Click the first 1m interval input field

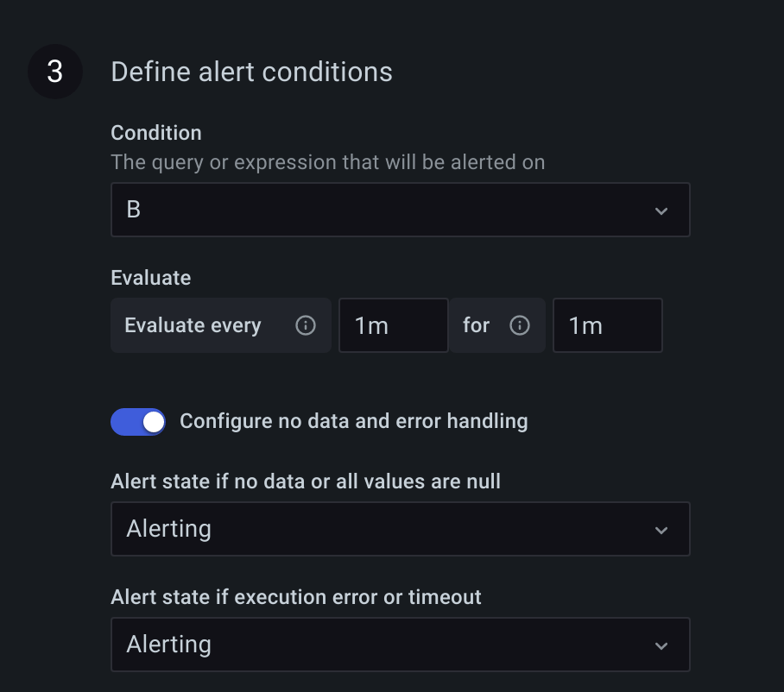(393, 325)
